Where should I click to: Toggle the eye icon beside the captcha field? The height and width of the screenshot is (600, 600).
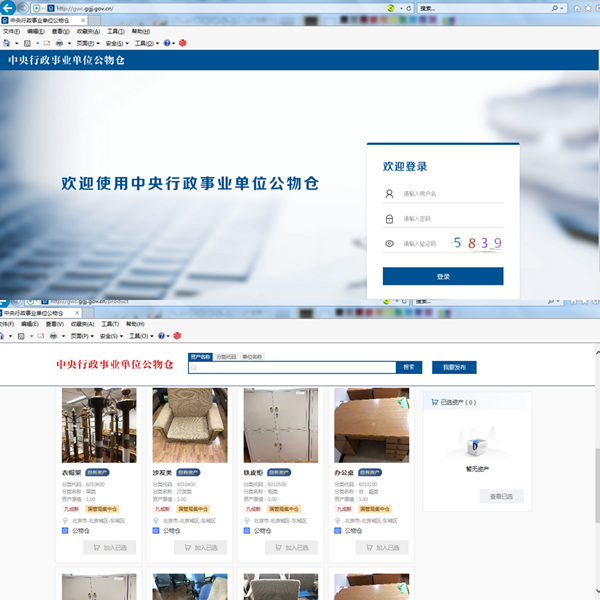[389, 243]
